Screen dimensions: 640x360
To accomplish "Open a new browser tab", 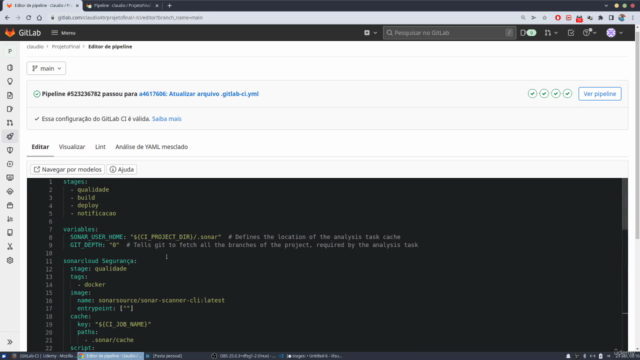I will (x=169, y=6).
